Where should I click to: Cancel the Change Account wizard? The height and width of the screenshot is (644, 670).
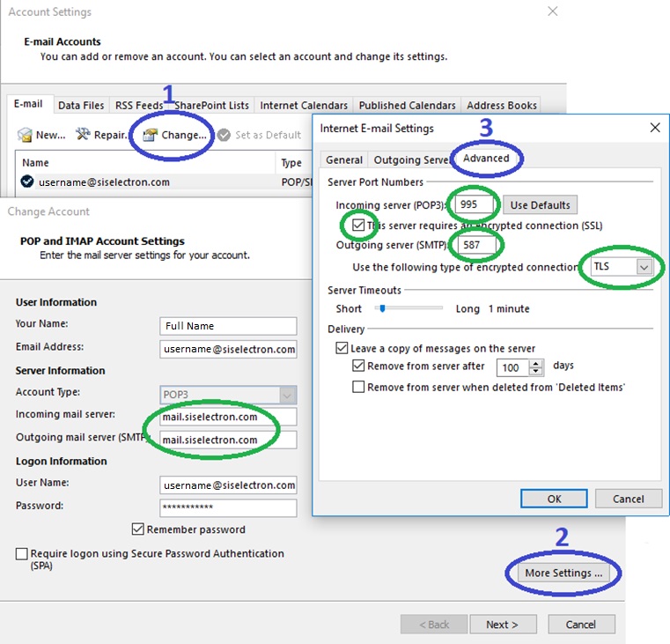pos(581,625)
